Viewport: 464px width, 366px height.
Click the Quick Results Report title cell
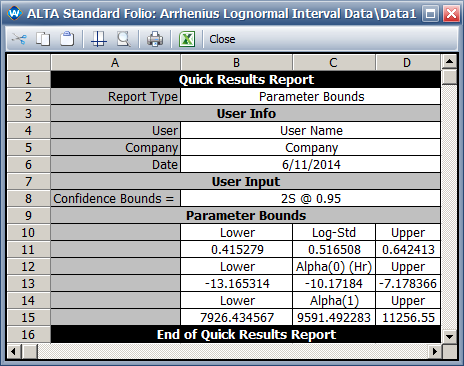coord(246,79)
